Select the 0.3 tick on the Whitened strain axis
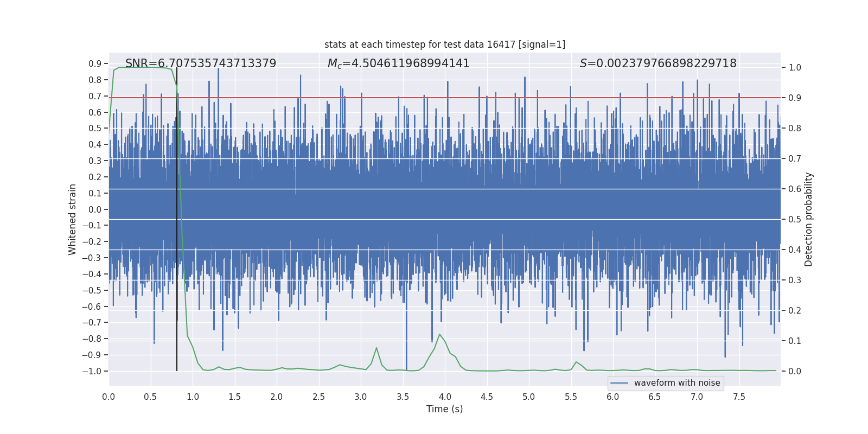868x434 pixels. coord(95,161)
